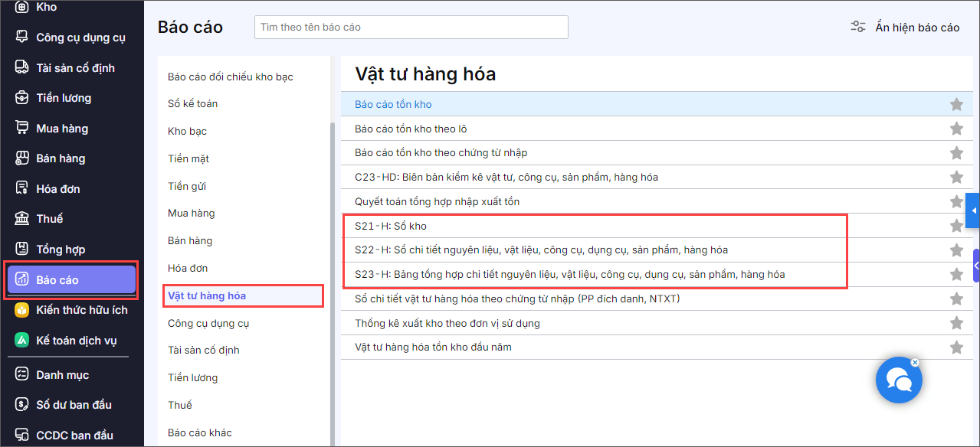Close the chat bubble with x badge
This screenshot has height=447, width=980.
click(x=915, y=362)
